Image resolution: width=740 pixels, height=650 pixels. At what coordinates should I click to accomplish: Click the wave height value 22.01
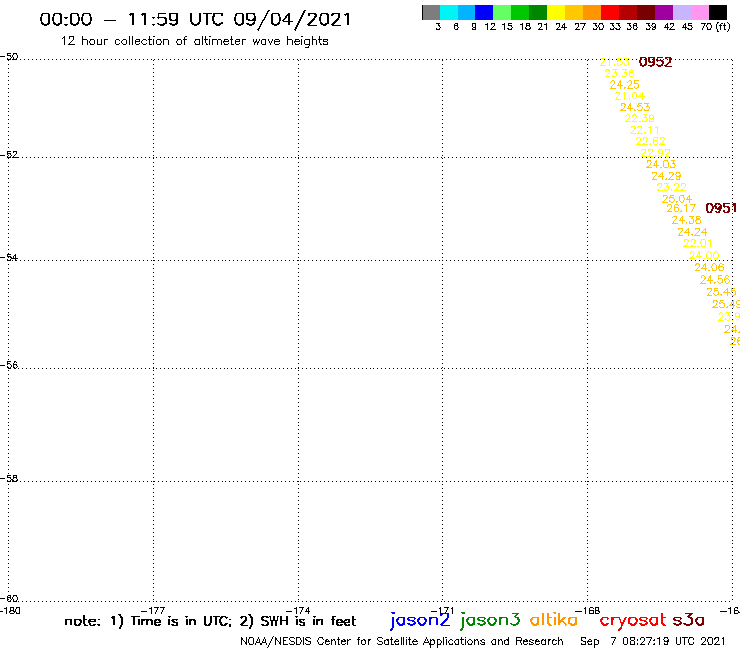coord(698,244)
